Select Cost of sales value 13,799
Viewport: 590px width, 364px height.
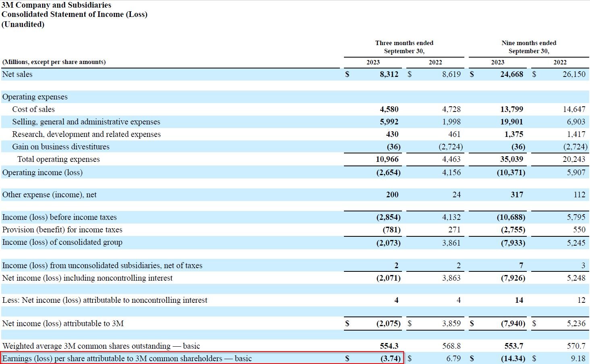click(x=511, y=109)
